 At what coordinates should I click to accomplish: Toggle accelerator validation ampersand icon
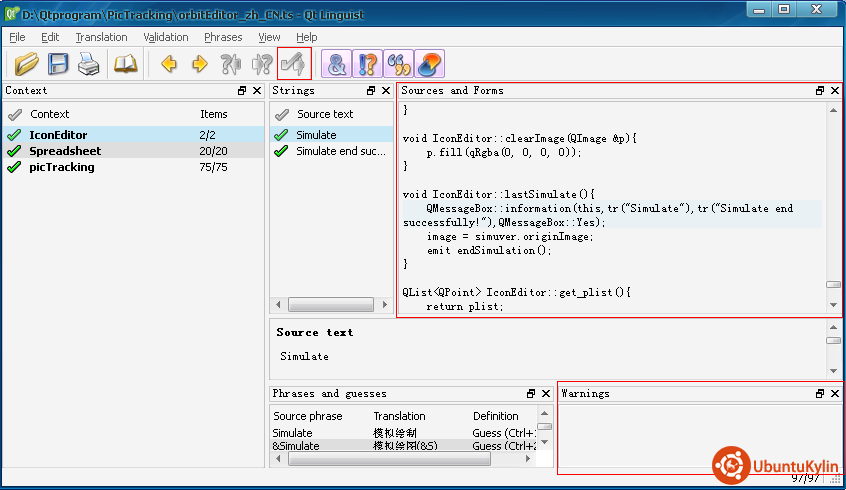338,64
